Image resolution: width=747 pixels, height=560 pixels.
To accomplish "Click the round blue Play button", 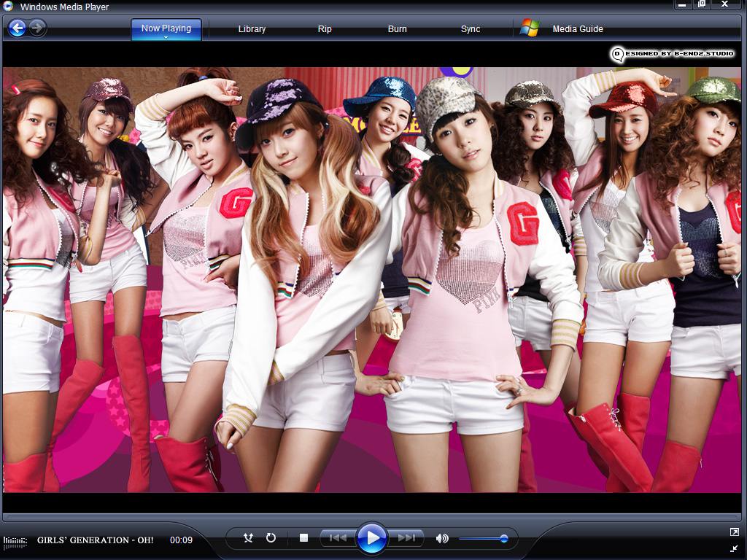I will pos(371,538).
